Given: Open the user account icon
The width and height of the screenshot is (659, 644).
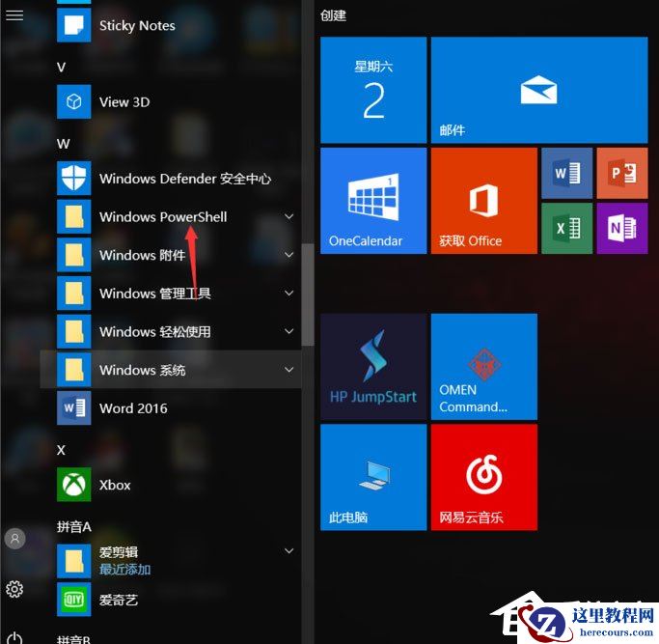Looking at the screenshot, I should [x=15, y=539].
